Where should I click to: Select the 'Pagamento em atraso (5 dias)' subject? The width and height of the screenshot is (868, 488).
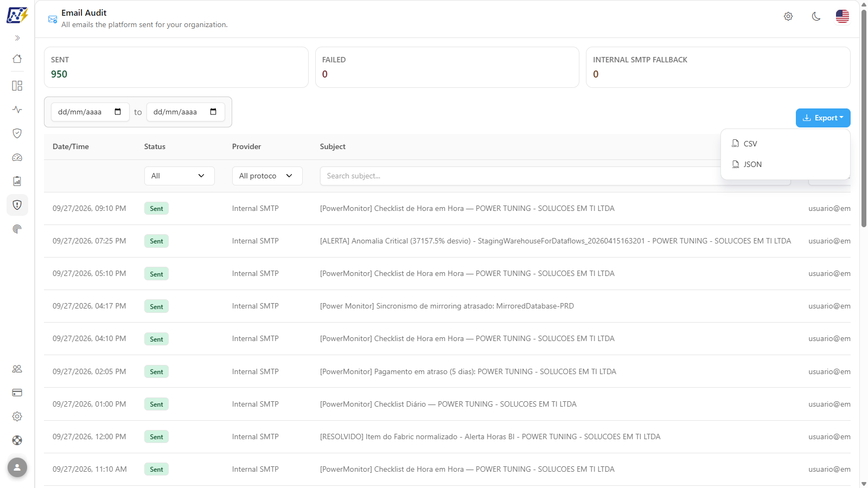coord(468,372)
